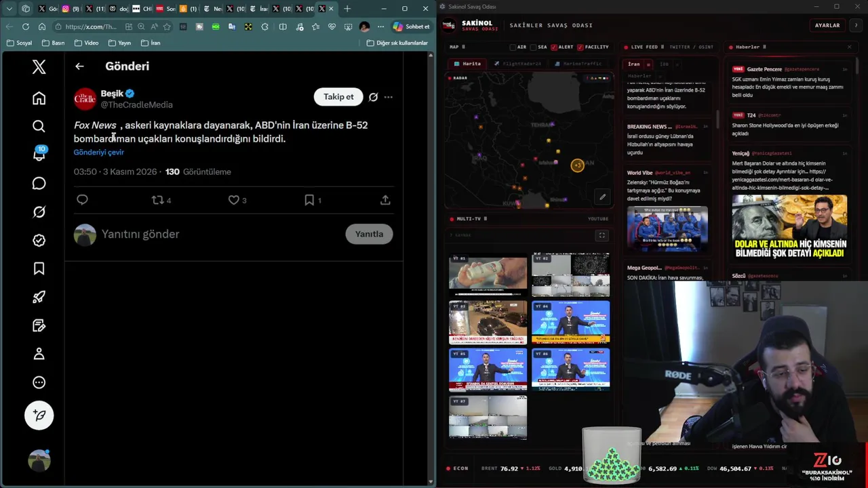Select the İran feed tab in Live Feed
The width and height of the screenshot is (868, 488).
click(x=634, y=64)
